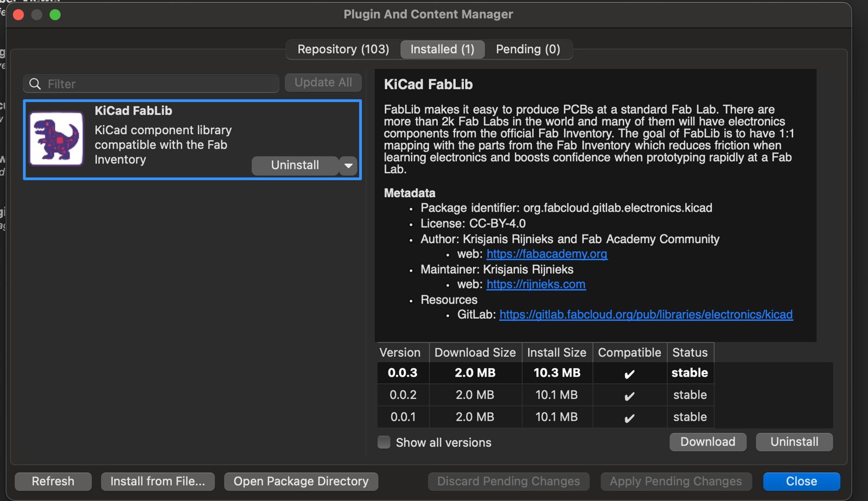The image size is (868, 501).
Task: Open the GitLab fabcloud repository link
Action: 646,315
